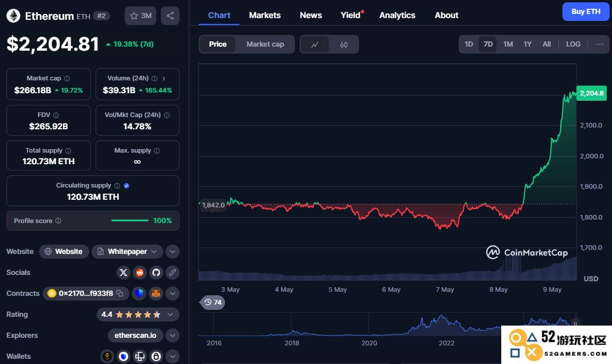The width and height of the screenshot is (612, 364).
Task: Expand more links in the Website row
Action: 173,252
